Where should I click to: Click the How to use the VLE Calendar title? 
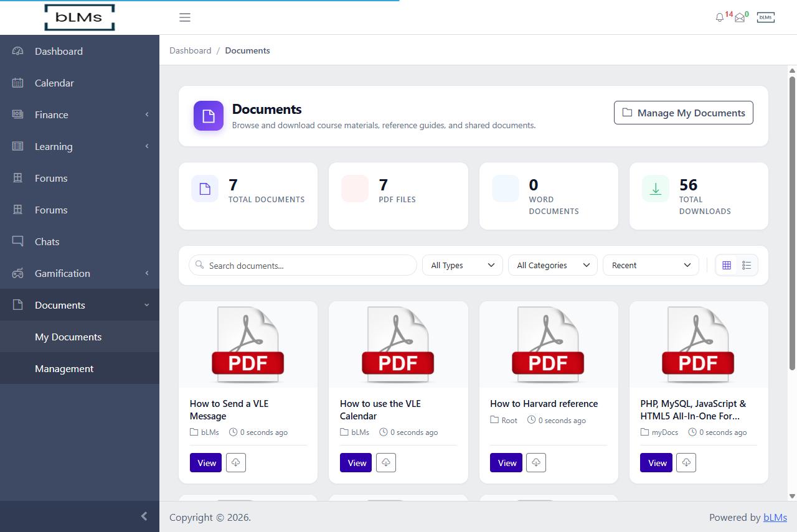coord(380,409)
